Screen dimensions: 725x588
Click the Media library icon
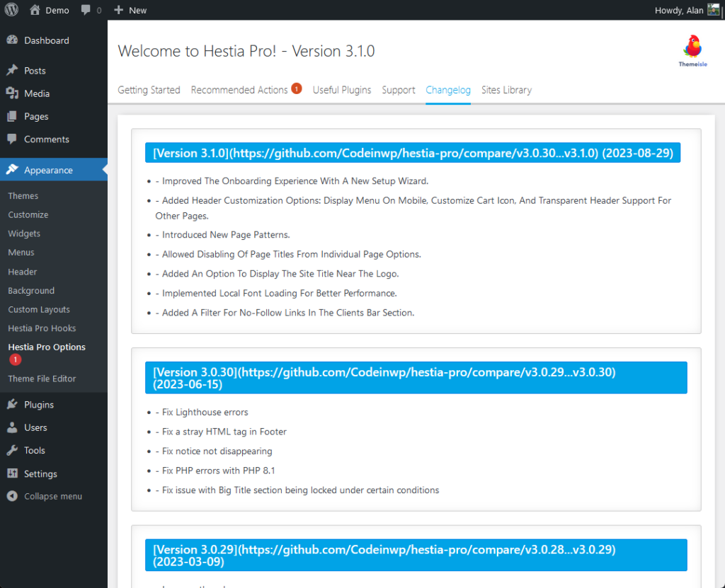pos(12,93)
